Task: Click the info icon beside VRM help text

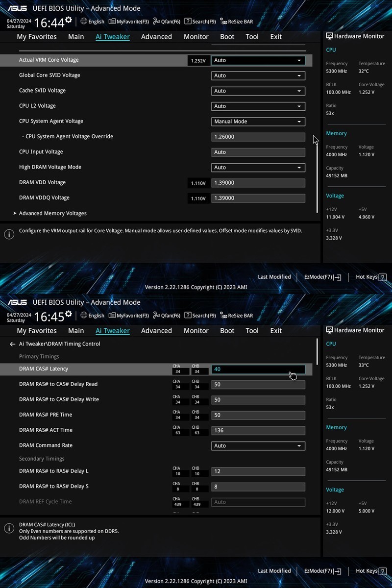Action: pos(9,234)
